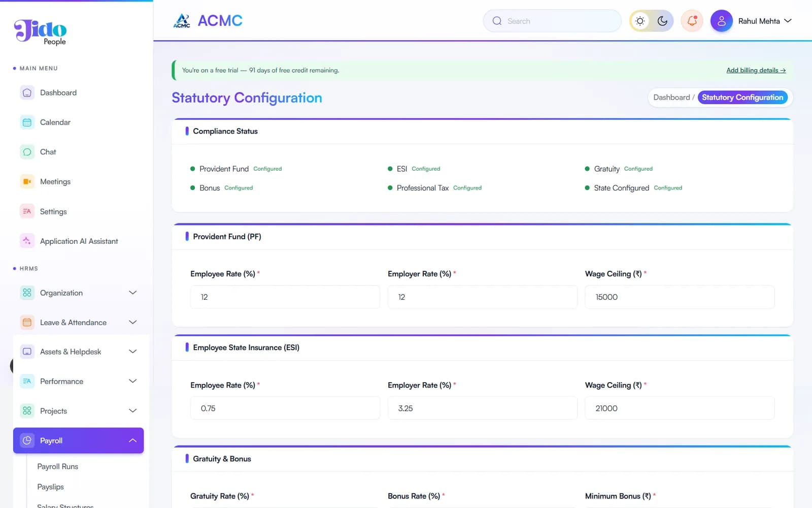Click the user avatar icon
The image size is (812, 508).
tap(721, 21)
